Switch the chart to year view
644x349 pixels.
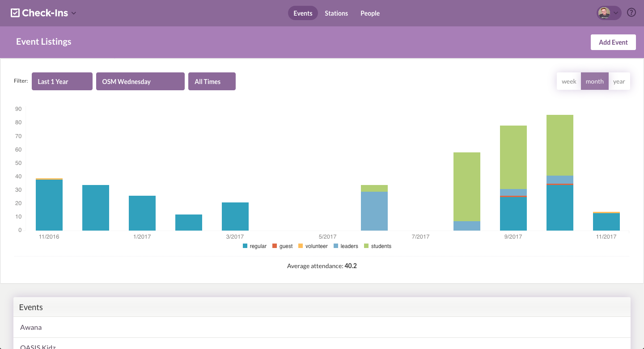pos(619,81)
